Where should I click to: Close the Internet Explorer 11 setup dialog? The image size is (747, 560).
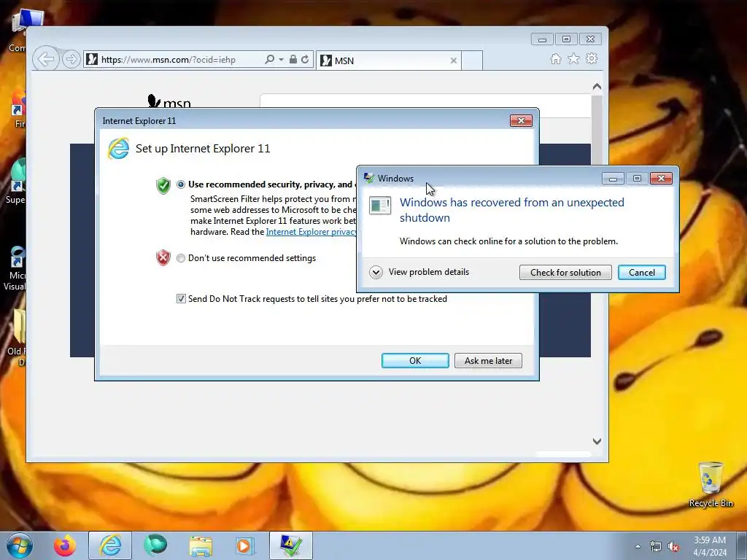coord(521,120)
